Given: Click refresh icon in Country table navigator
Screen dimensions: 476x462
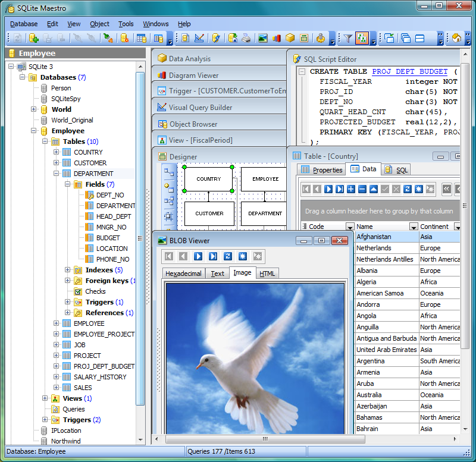Looking at the screenshot, I should [x=408, y=189].
